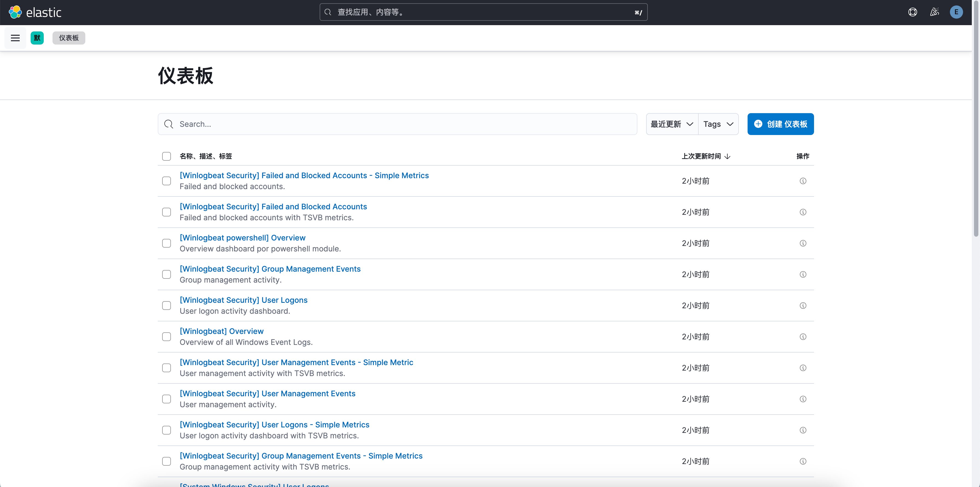Click description 'User logon activity dashboard.'
This screenshot has width=980, height=487.
coord(235,311)
